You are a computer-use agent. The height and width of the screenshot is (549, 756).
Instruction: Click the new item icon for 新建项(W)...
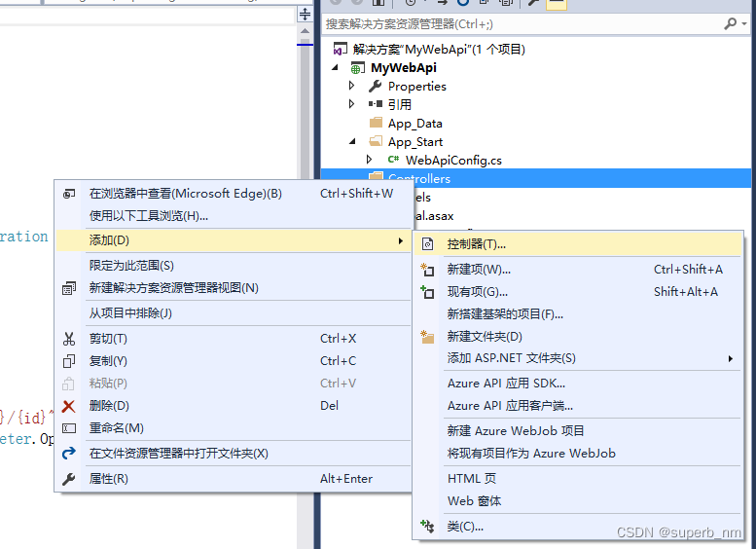427,270
